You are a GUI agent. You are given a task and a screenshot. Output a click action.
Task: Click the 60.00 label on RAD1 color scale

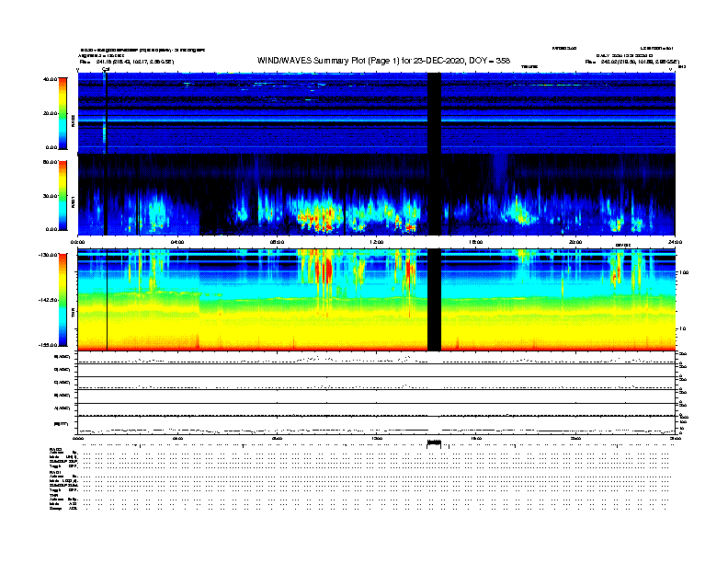50,162
